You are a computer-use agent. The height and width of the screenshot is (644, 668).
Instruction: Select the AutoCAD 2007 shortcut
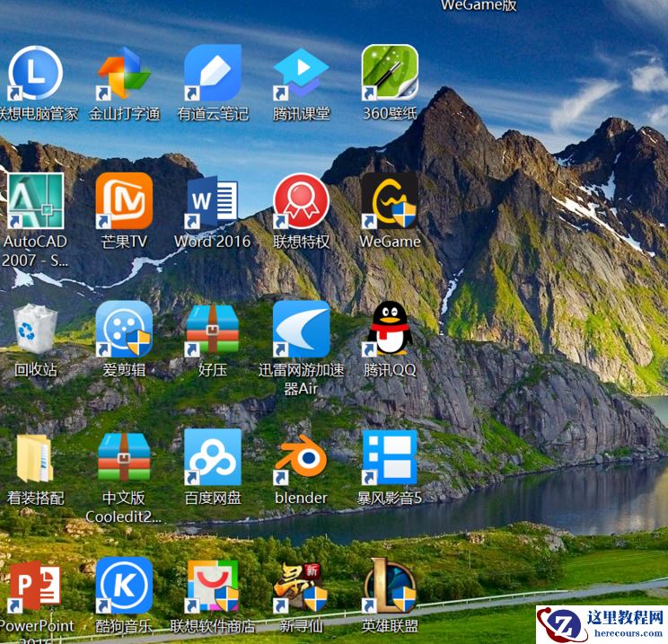tap(35, 201)
